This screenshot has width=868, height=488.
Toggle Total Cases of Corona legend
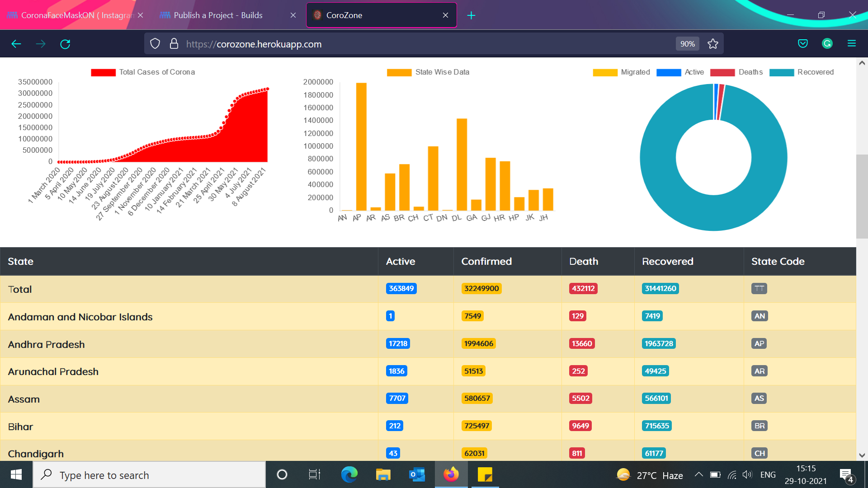pos(143,72)
